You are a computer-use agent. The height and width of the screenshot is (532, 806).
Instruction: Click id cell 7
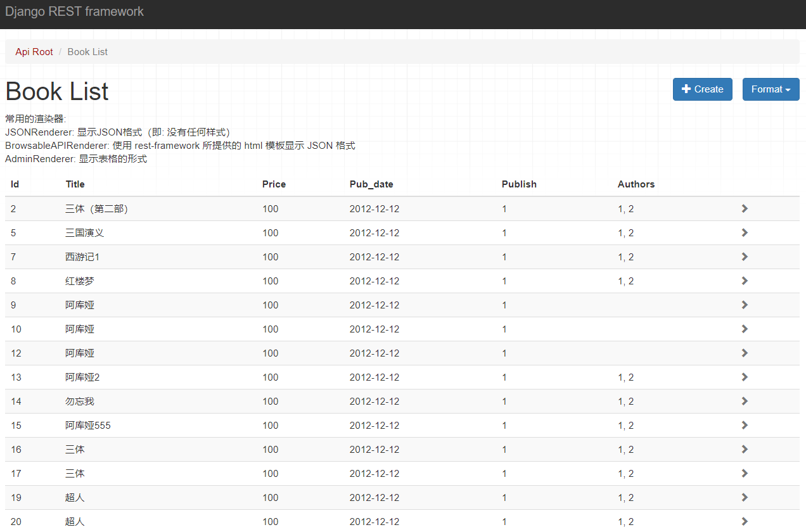click(13, 257)
